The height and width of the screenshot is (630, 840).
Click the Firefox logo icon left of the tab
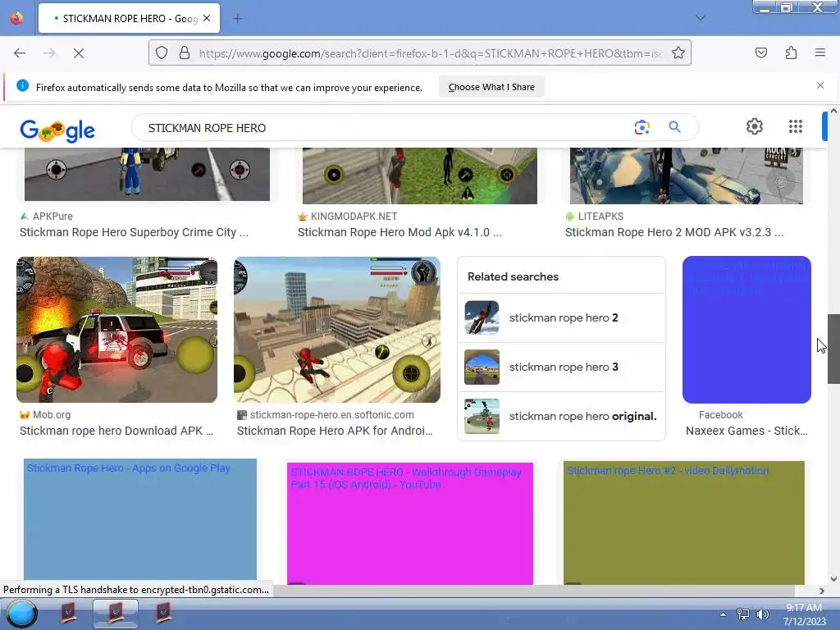[x=16, y=18]
